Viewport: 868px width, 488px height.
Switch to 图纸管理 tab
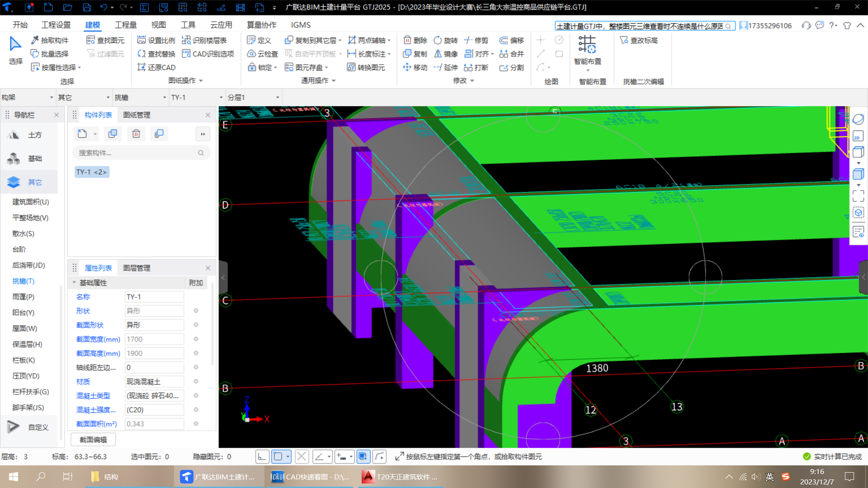(x=137, y=115)
